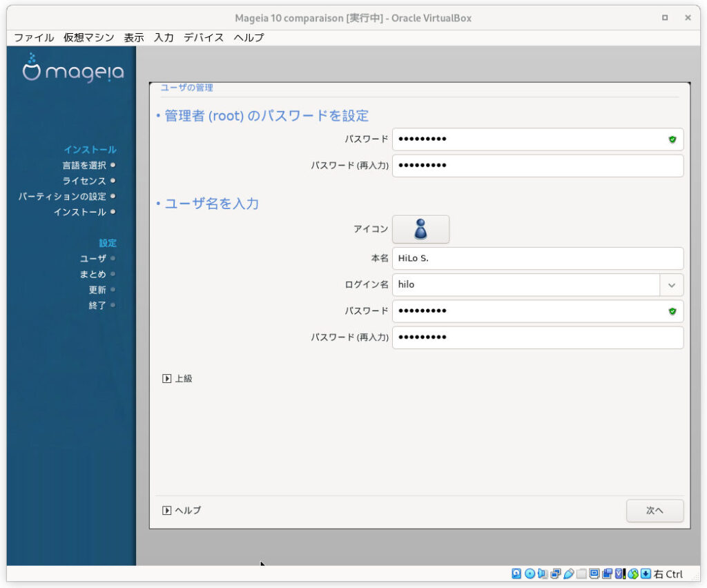Click the audio status icon in status bar
707x588 pixels.
tap(543, 574)
